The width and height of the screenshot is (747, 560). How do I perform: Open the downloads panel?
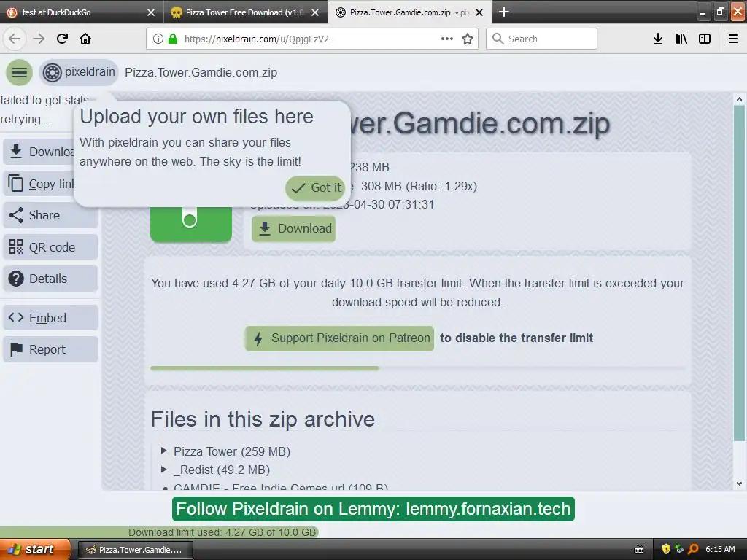[658, 39]
